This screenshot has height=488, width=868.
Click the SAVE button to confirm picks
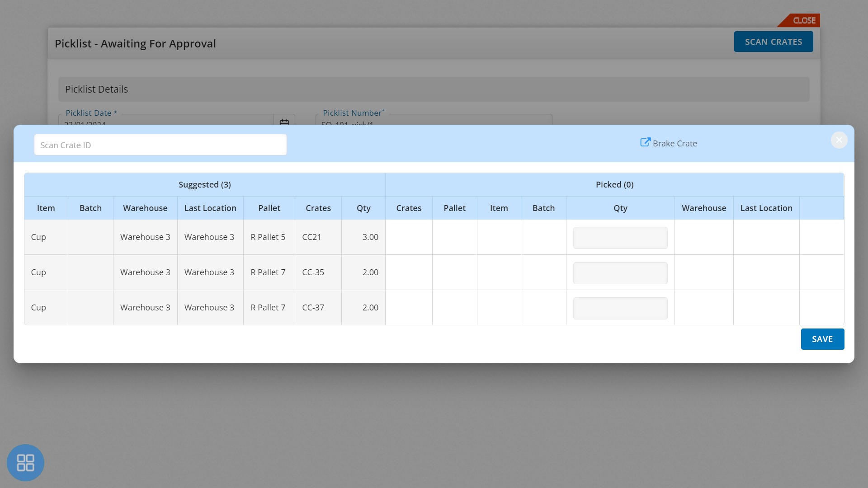822,339
